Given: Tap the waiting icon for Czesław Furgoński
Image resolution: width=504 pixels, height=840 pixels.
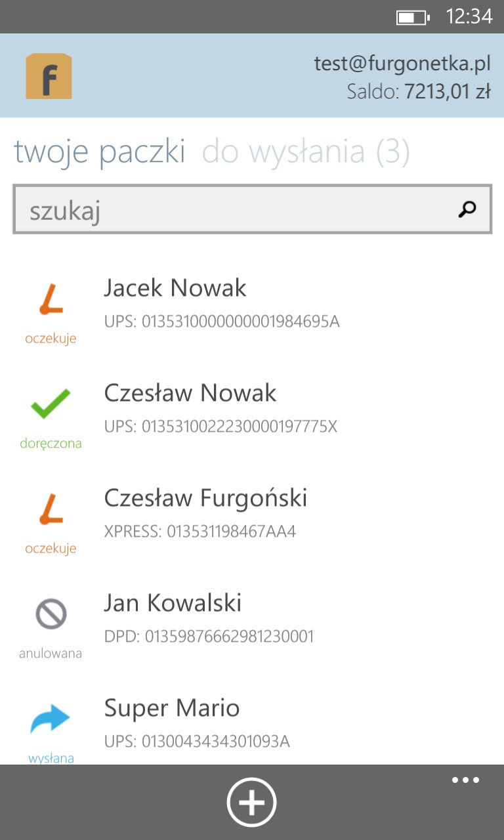Looking at the screenshot, I should (51, 510).
